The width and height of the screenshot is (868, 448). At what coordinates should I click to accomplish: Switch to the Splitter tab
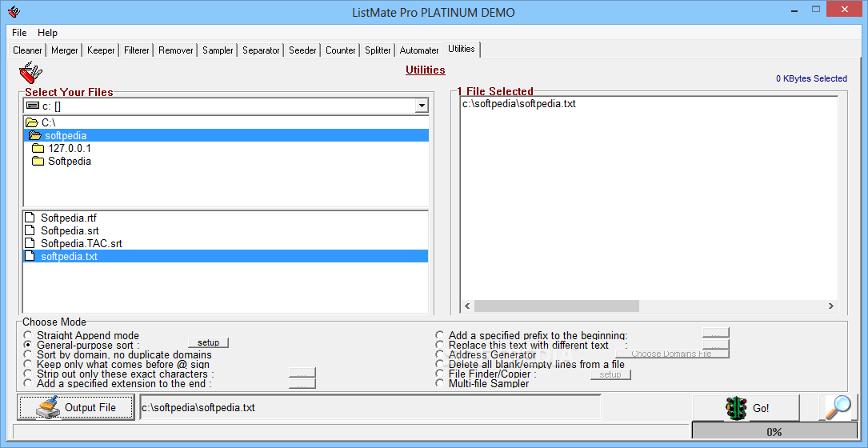tap(378, 50)
